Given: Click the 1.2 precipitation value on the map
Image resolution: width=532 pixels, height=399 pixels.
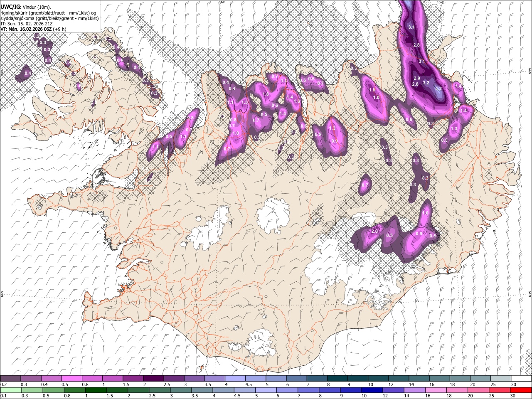Looking at the screenshot, I should point(332,128).
